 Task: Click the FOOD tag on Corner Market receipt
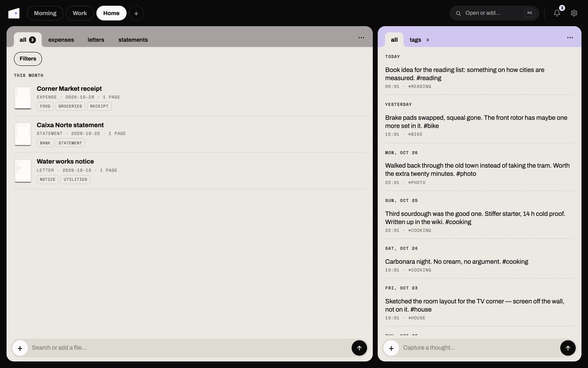(45, 106)
